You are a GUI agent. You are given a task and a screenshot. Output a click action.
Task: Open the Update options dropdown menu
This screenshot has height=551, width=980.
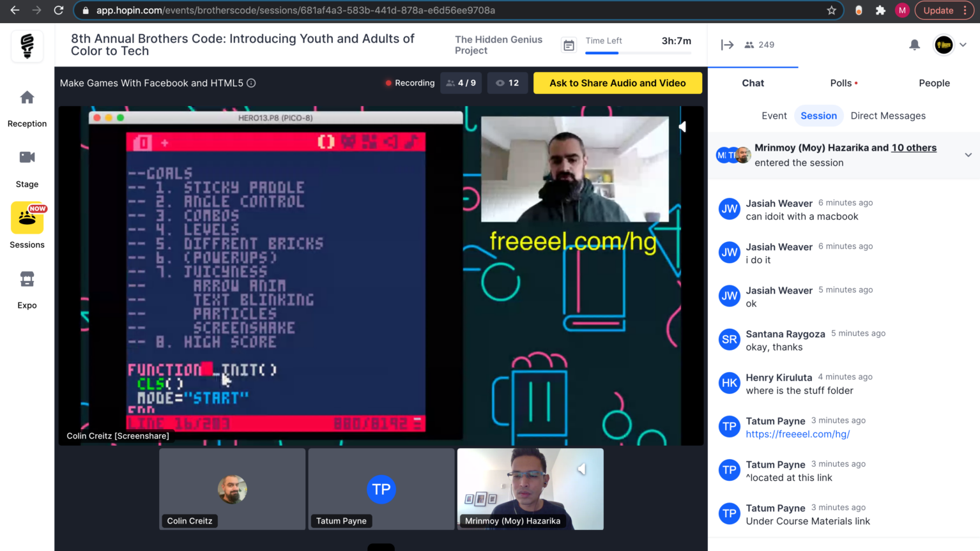tap(966, 10)
